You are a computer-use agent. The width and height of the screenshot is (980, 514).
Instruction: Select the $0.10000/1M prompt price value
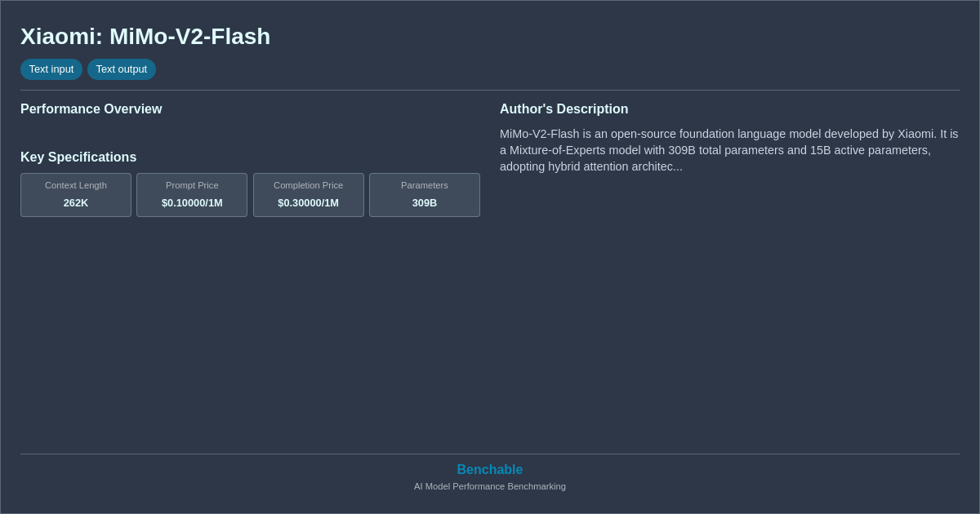192,203
